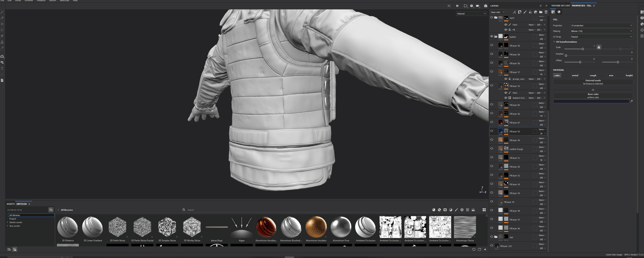Switch assets to grid view icon
This screenshot has width=644, height=258.
[x=484, y=210]
